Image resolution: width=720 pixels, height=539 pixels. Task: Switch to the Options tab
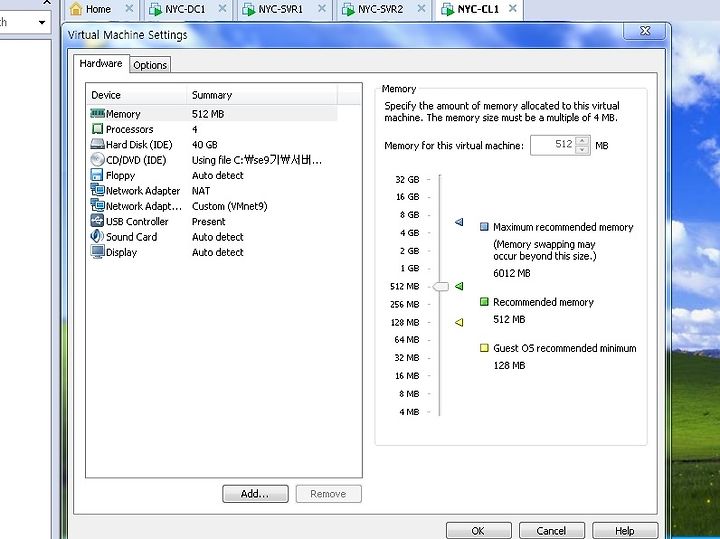pyautogui.click(x=150, y=65)
